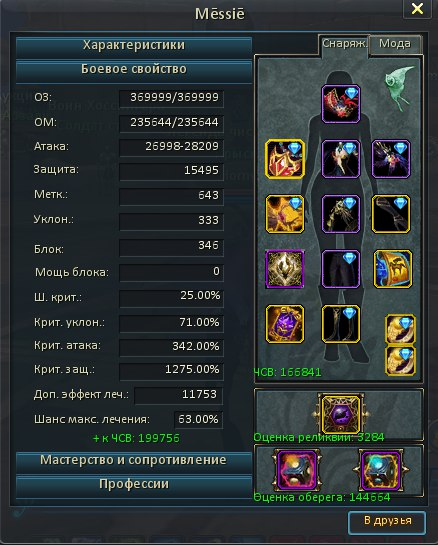Click the red-gold mask equipment slot
Screen dimensions: 438x545
[x=285, y=159]
